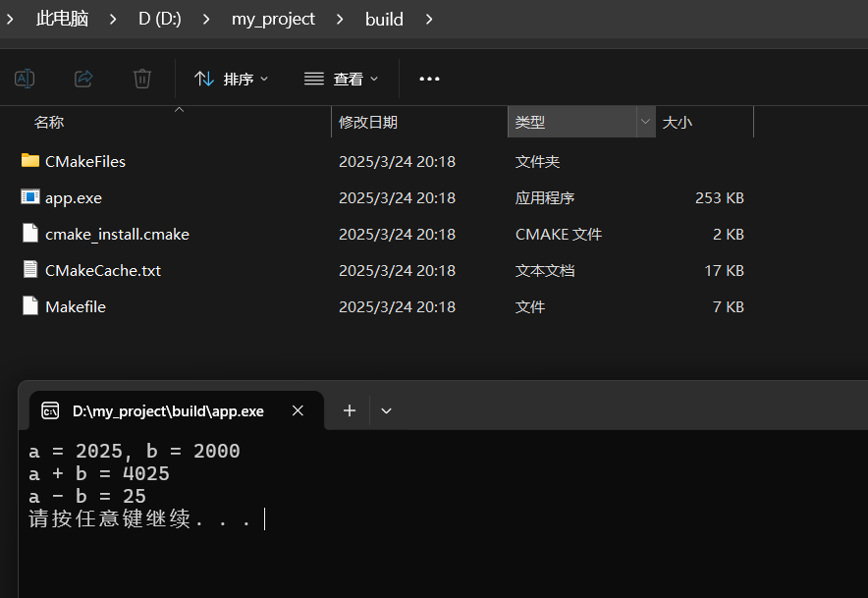Click terminal tab console icon

[x=50, y=410]
